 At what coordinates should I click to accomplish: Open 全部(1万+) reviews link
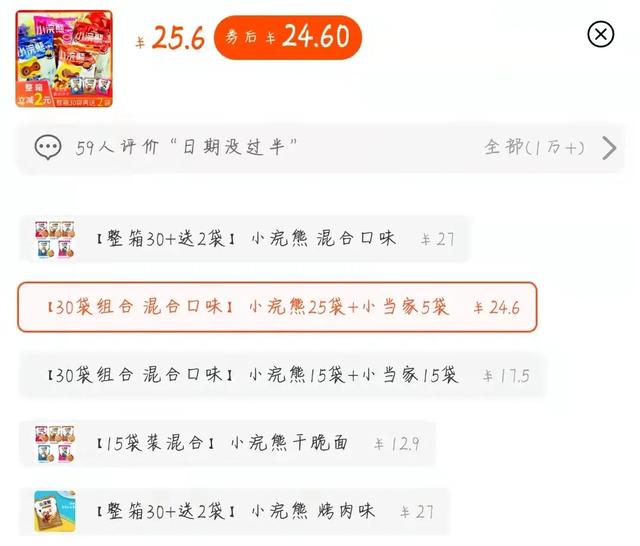point(534,147)
